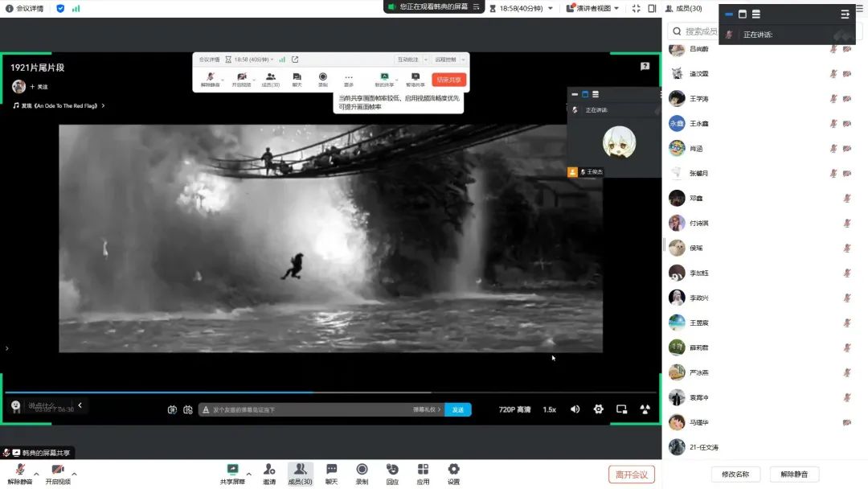The image size is (868, 489).
Task: Open the 720P 高清 quality selector
Action: pyautogui.click(x=514, y=409)
